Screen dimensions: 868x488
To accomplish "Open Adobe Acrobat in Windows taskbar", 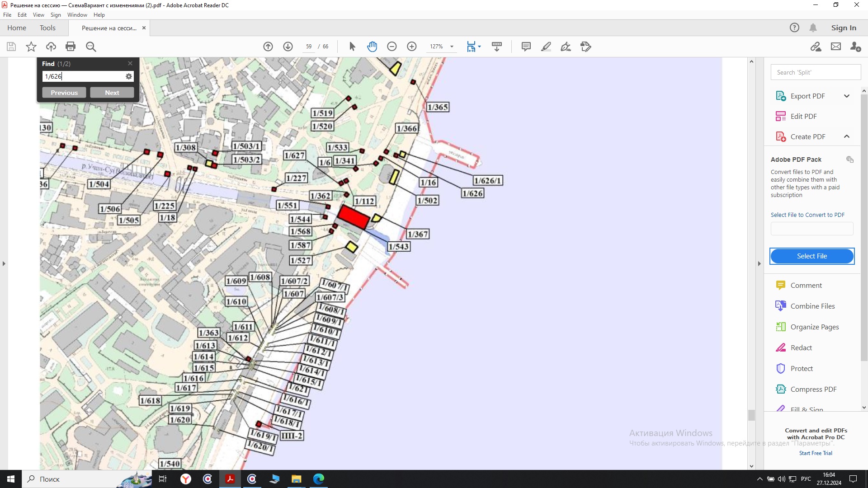I will [x=230, y=479].
